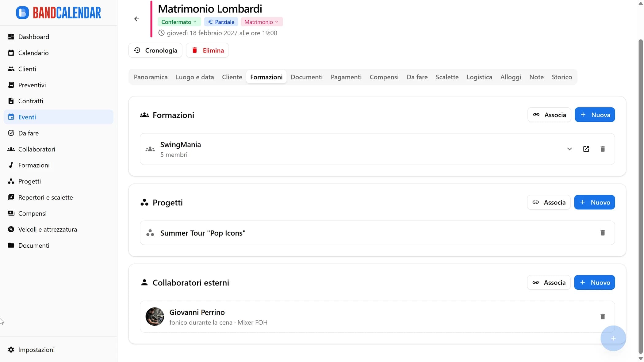This screenshot has width=644, height=362.
Task: Open the Veicoli e attrezzatura section
Action: coord(48,230)
